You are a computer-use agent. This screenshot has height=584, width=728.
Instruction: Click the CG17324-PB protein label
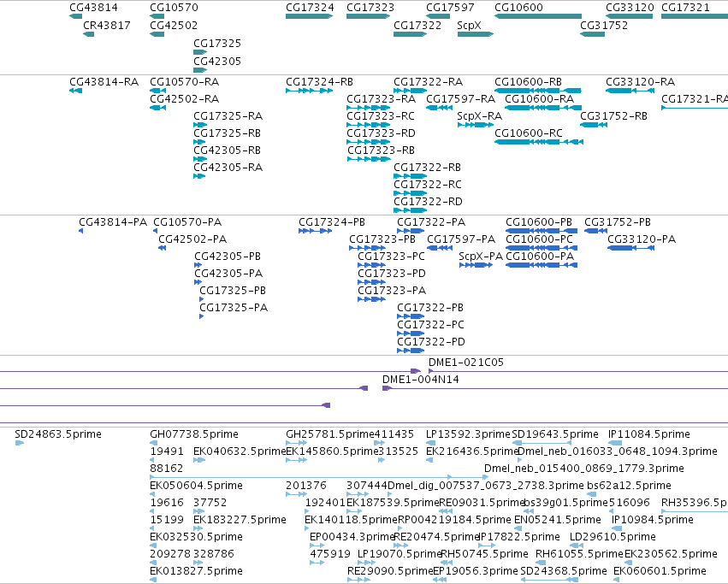pos(332,222)
